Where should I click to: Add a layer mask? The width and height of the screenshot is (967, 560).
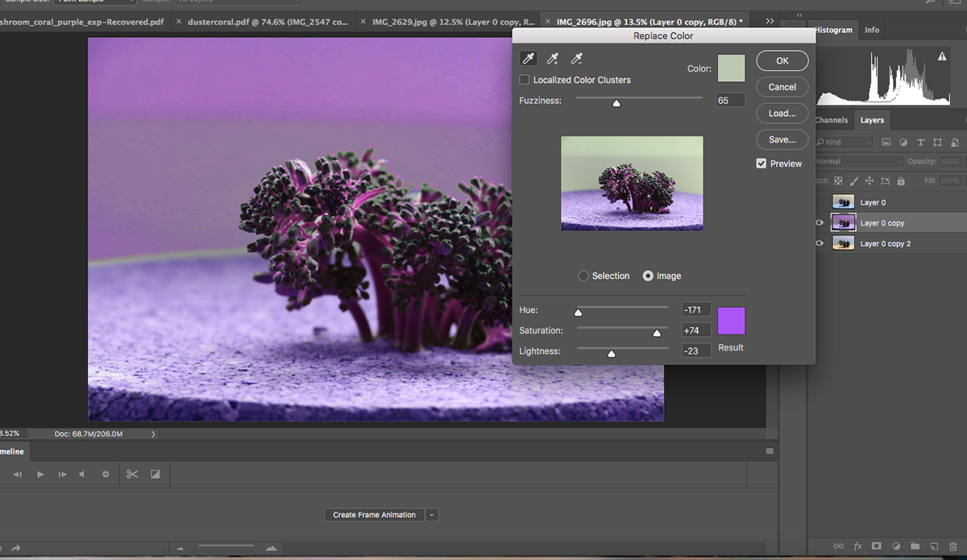click(x=877, y=546)
